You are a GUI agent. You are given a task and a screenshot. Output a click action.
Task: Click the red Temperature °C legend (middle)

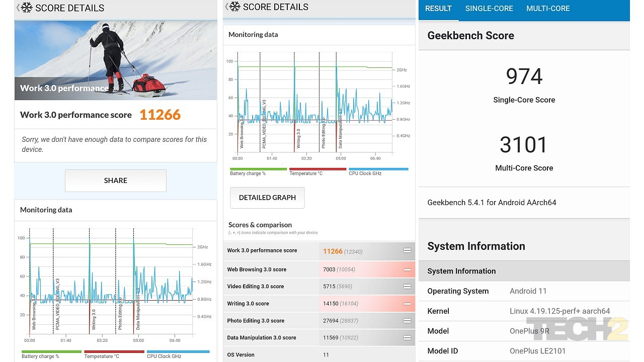coord(317,171)
